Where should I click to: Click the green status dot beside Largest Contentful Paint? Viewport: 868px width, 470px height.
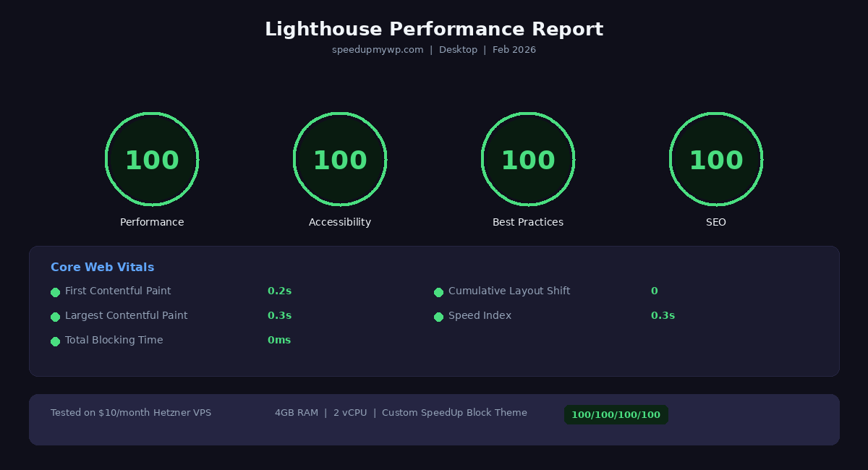click(55, 317)
